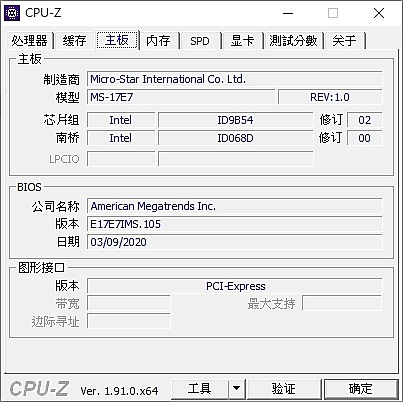Select southbridge ID068D value
The width and height of the screenshot is (403, 402).
235,138
